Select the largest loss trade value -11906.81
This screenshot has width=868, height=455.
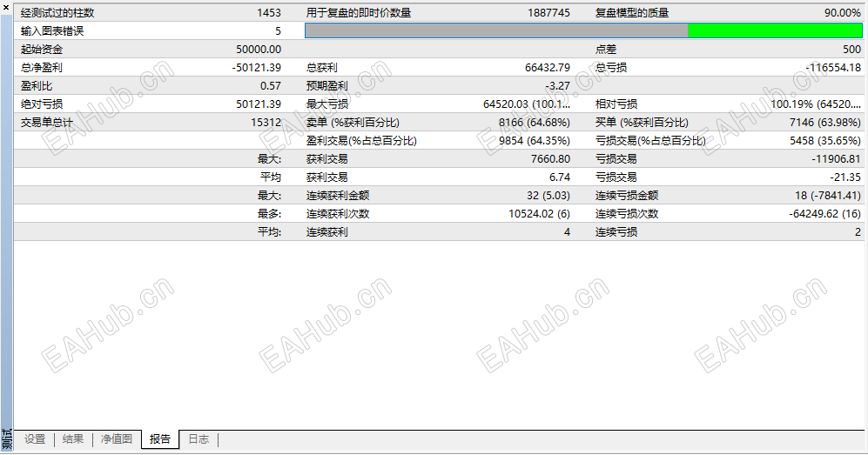(837, 158)
